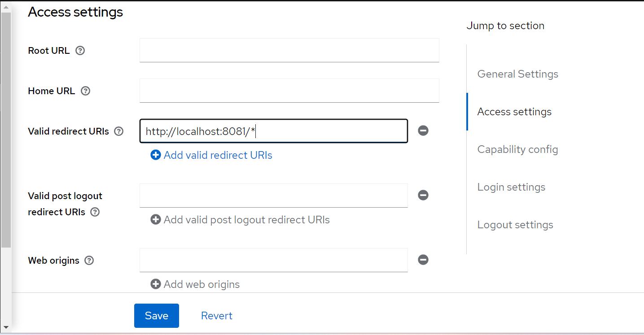Save the access settings

point(157,316)
